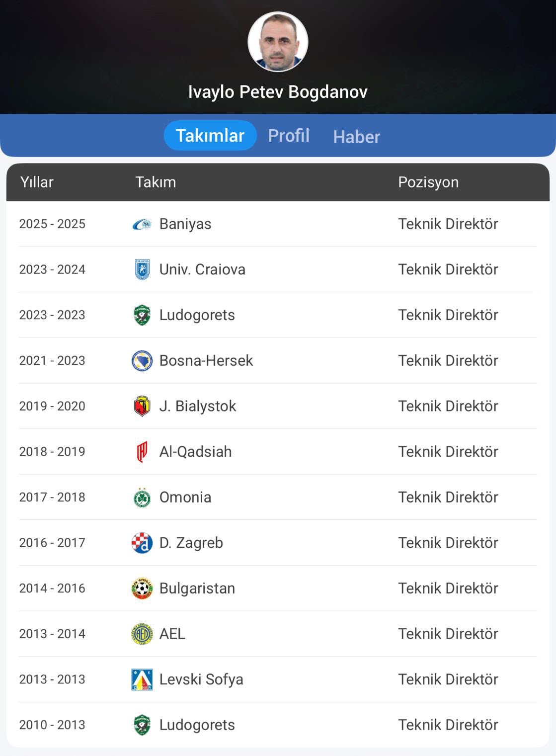Click the Al-Qadsiah red logo
Image resolution: width=556 pixels, height=756 pixels.
coord(142,452)
